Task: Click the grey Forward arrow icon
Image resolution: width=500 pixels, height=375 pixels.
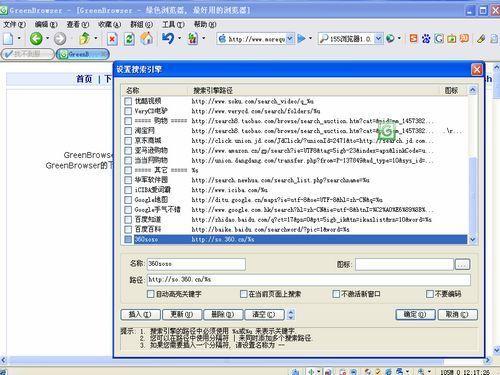Action: pos(60,39)
